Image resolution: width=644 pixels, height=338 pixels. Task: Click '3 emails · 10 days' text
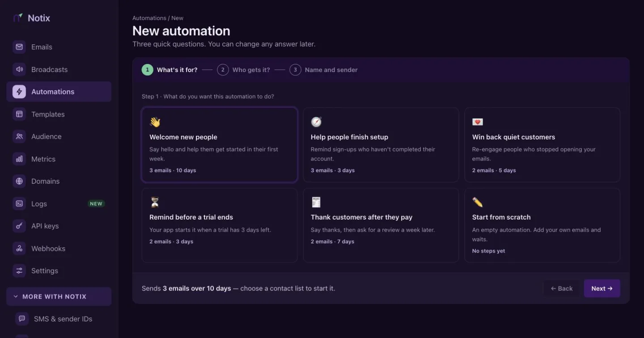[x=173, y=170]
